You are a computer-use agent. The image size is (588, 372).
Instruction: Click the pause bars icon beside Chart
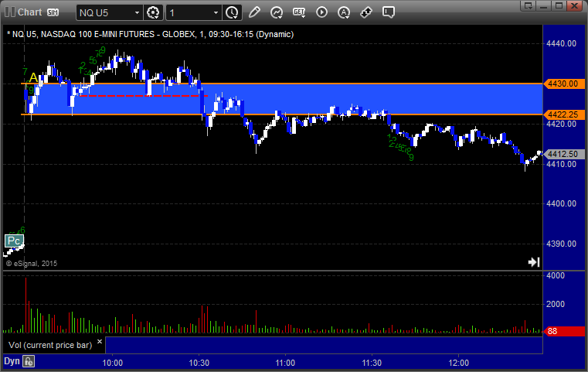10,12
